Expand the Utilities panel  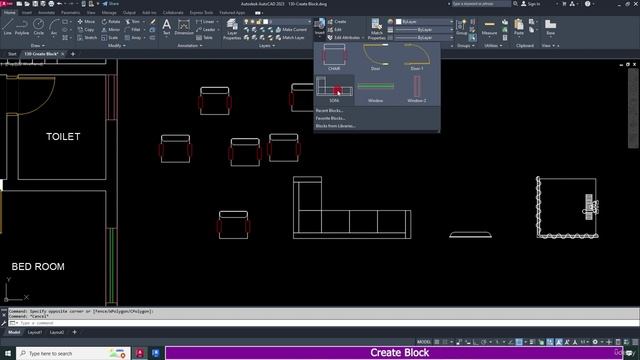coord(493,46)
